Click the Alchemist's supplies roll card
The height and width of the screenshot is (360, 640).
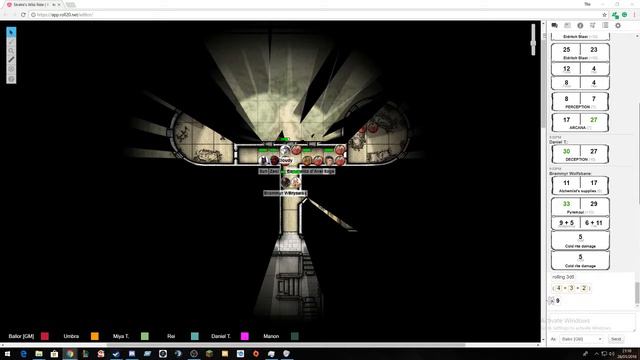580,185
